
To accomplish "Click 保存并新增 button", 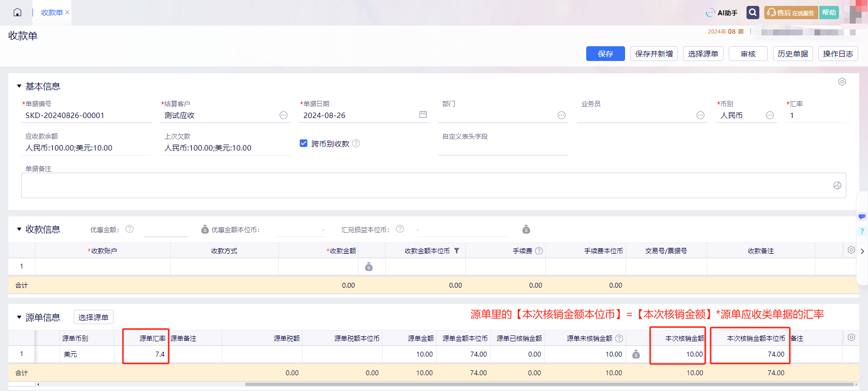I will 654,54.
